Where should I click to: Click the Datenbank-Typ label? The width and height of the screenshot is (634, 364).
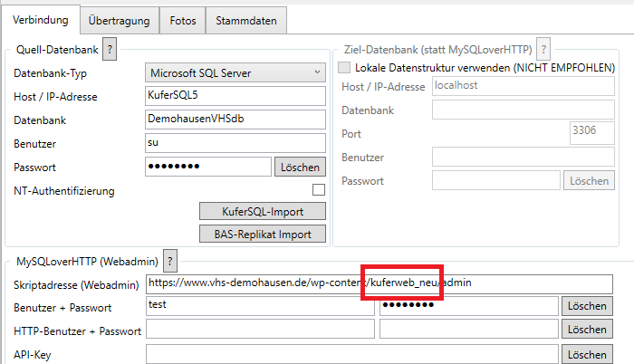pos(50,73)
